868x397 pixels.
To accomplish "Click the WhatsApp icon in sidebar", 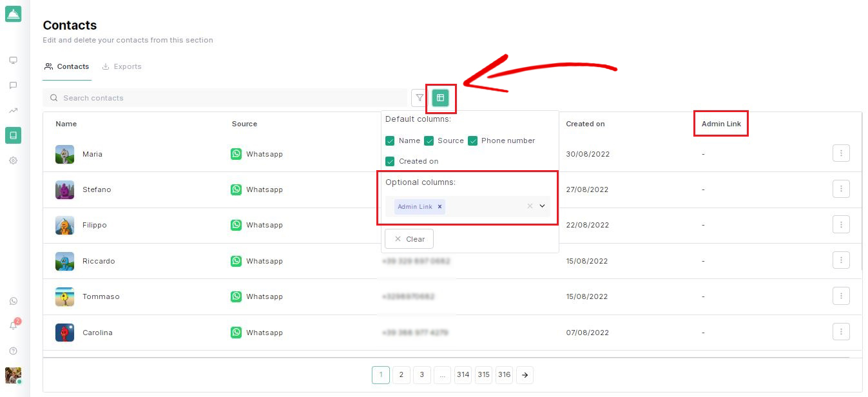I will 13,301.
